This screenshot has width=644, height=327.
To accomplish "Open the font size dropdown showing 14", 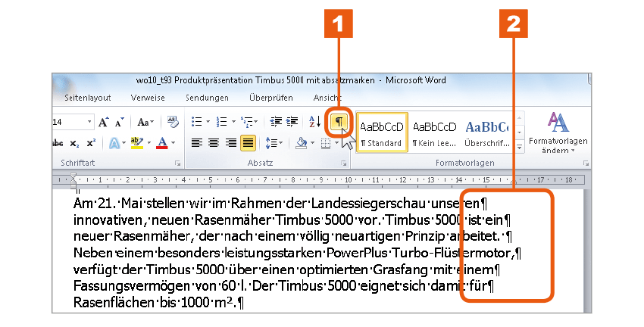I will click(89, 122).
